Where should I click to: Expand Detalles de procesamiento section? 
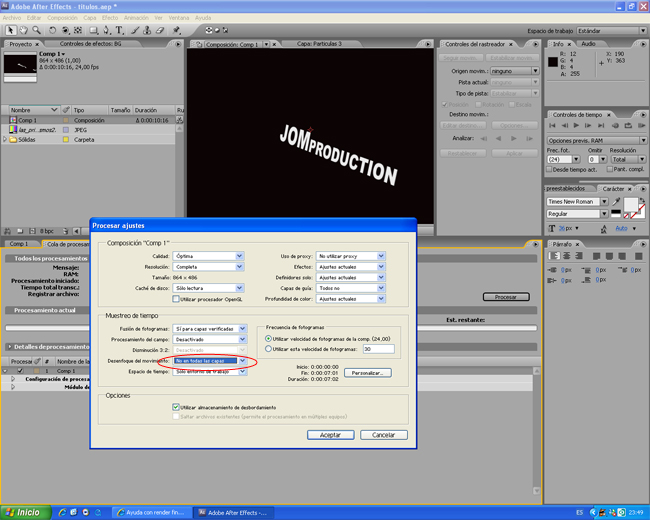click(x=9, y=347)
